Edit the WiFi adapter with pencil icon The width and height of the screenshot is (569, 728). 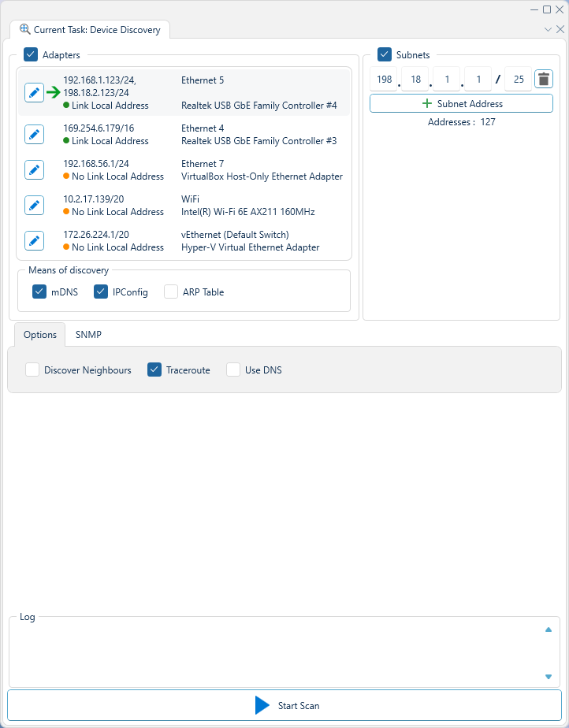point(34,205)
